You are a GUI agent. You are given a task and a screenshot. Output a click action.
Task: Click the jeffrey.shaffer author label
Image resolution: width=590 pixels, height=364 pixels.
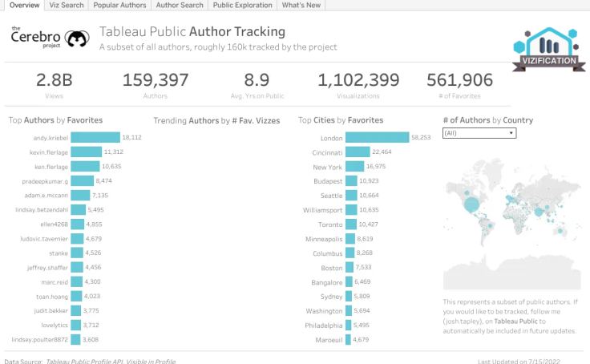47,268
